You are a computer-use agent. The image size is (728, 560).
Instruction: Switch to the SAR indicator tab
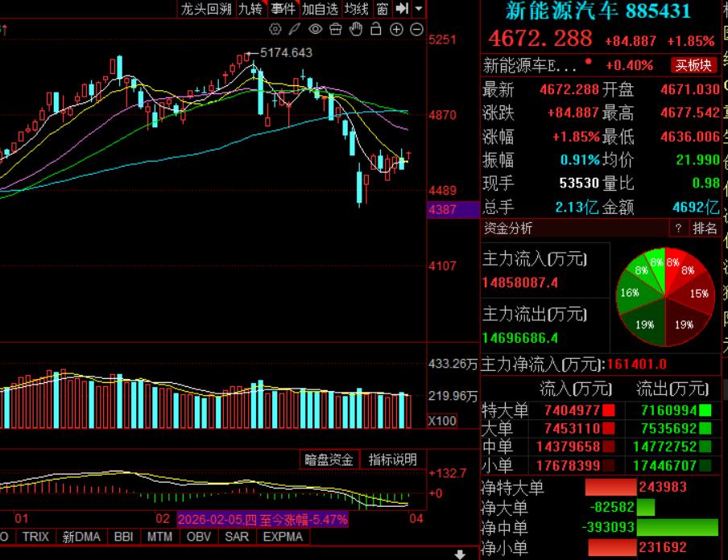[x=237, y=537]
